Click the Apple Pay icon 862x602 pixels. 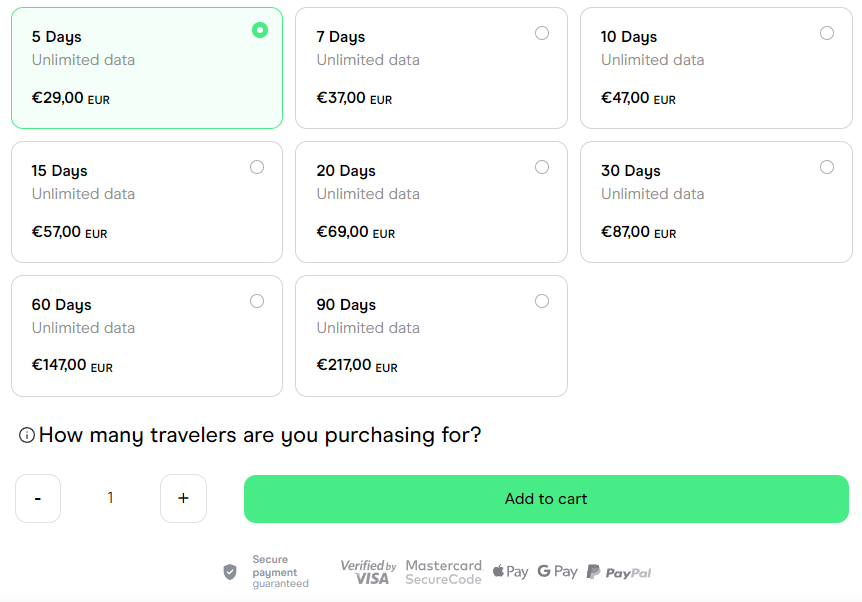(x=510, y=572)
